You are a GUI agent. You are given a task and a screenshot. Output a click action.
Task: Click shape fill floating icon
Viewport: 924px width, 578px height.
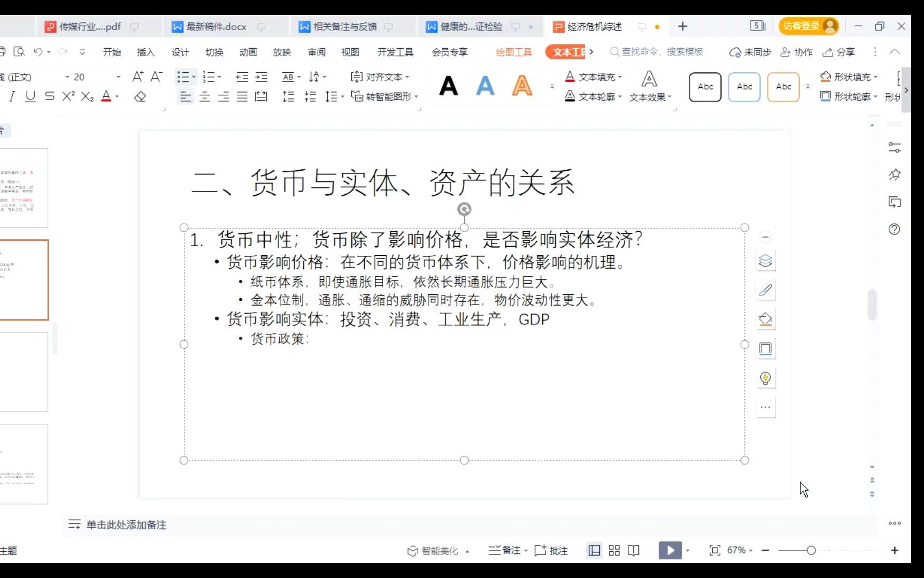point(765,320)
